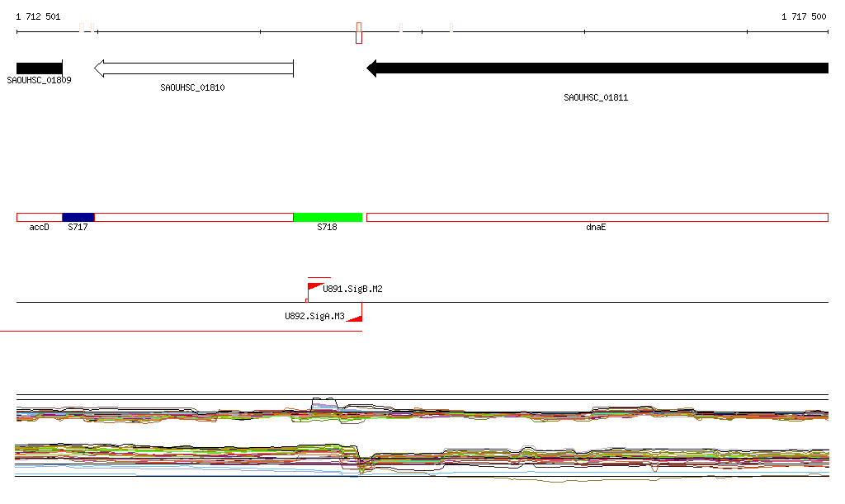Select the white segment between S717 and S718
The height and width of the screenshot is (504, 845).
[x=194, y=218]
